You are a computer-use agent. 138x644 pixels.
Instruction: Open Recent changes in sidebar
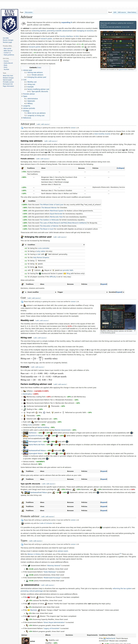pyautogui.click(x=8, y=40)
